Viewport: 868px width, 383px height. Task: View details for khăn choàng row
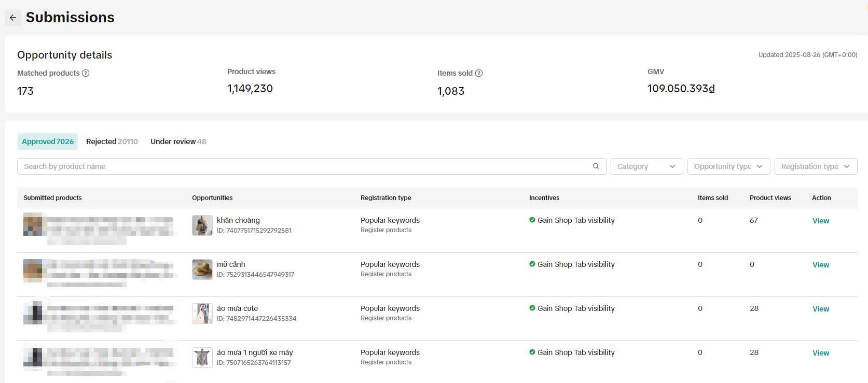click(x=820, y=221)
